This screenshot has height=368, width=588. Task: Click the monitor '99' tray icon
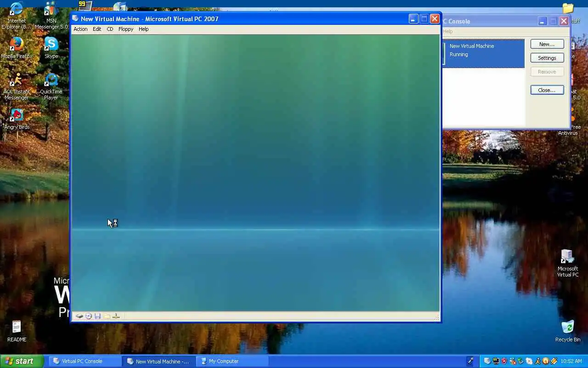point(496,361)
